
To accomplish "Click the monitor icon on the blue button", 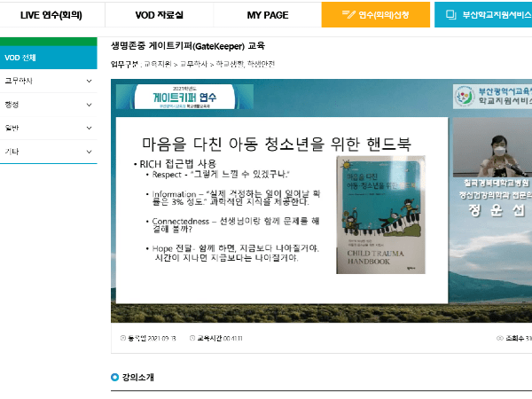I will pyautogui.click(x=451, y=15).
